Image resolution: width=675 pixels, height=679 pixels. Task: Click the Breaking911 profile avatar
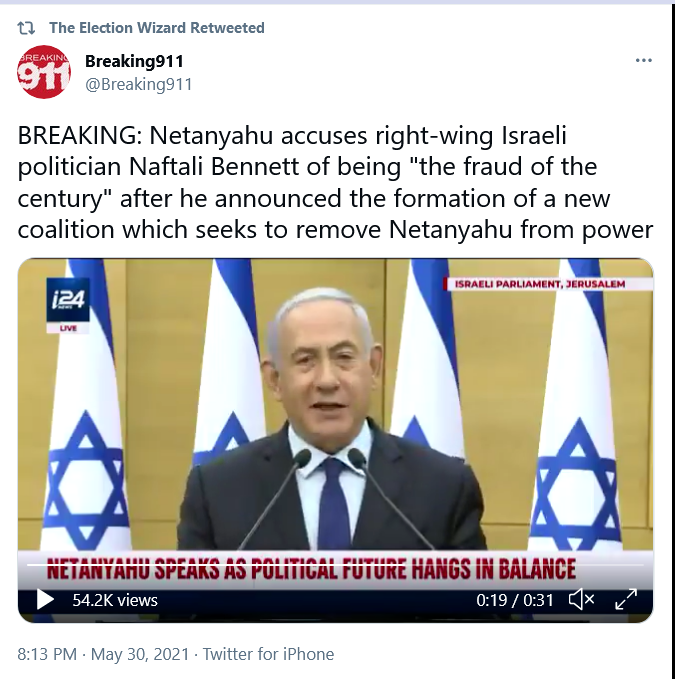[x=44, y=72]
